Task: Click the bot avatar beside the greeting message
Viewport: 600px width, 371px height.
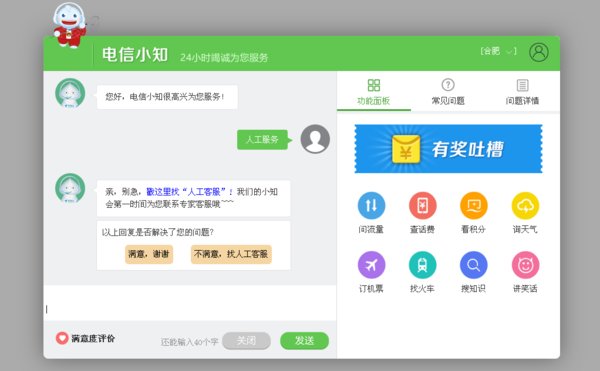Action: [x=70, y=93]
